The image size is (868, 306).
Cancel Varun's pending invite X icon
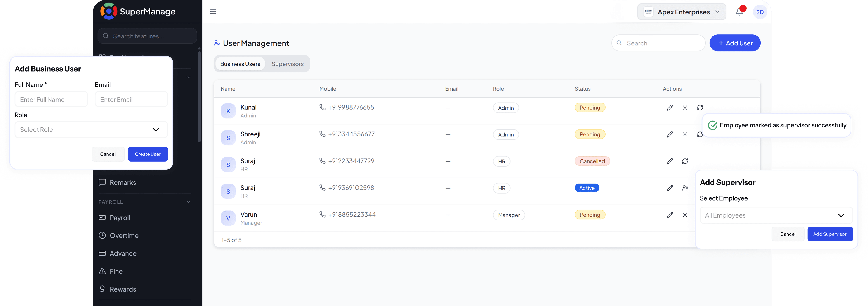(685, 215)
